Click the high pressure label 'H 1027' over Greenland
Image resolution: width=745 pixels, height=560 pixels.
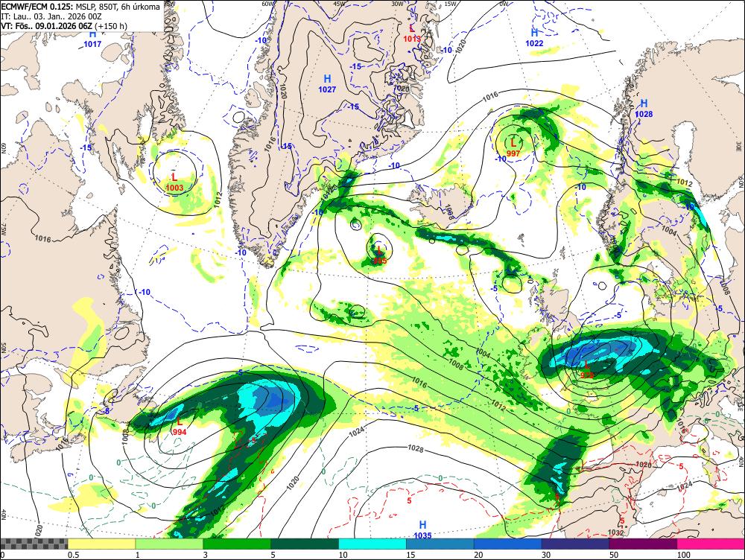[327, 83]
